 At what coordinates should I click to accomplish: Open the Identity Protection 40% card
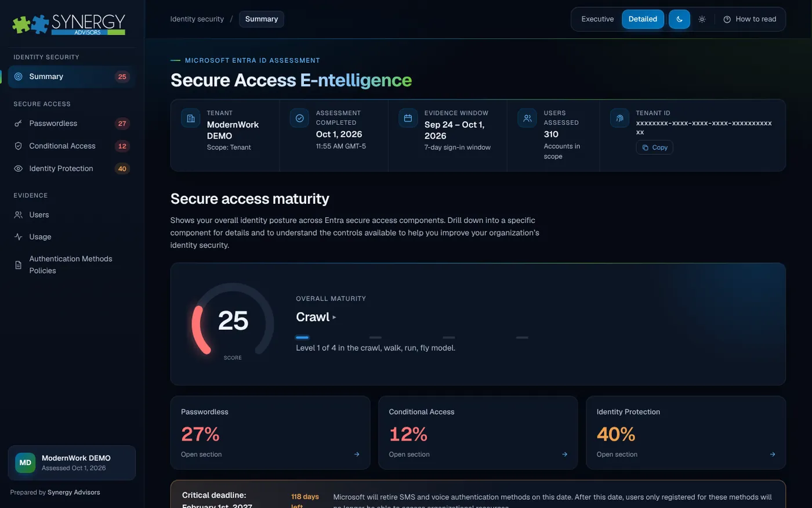(686, 433)
